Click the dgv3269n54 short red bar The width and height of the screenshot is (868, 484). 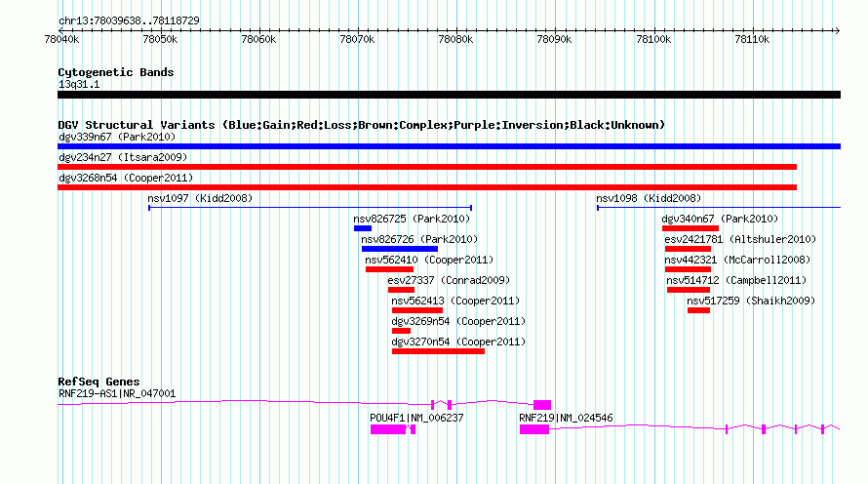tap(402, 331)
